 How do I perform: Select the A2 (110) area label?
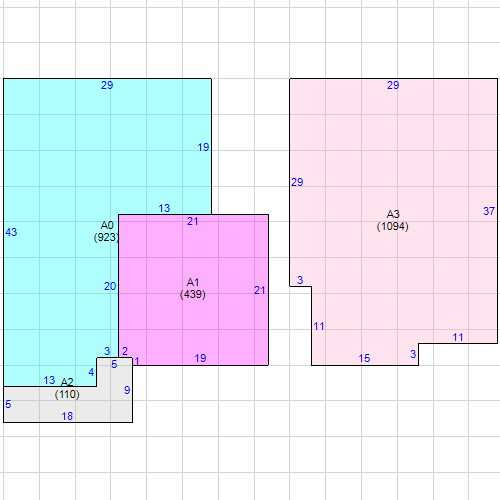pyautogui.click(x=67, y=388)
